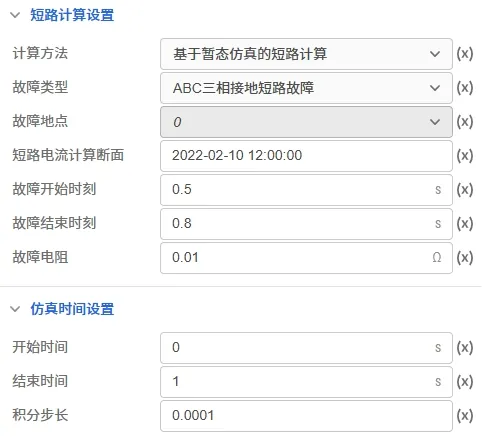Click the (x) icon beside 积分步长
This screenshot has height=437, width=482.
(x=465, y=416)
